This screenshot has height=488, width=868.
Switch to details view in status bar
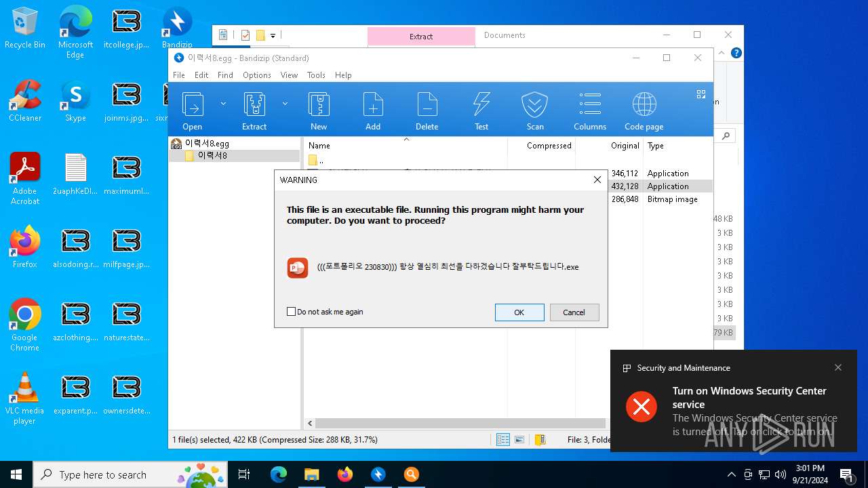[503, 440]
